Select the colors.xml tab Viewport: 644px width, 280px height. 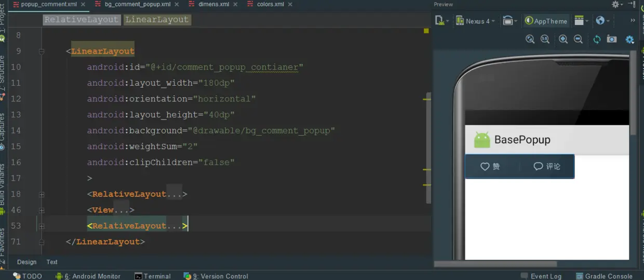(x=270, y=4)
